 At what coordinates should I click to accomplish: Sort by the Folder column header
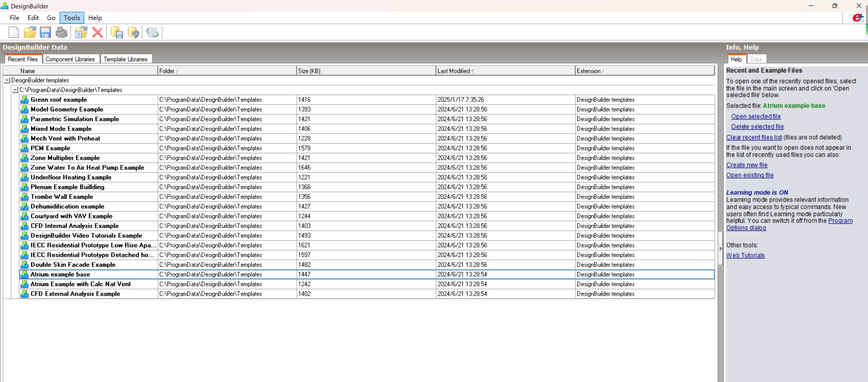click(x=227, y=71)
